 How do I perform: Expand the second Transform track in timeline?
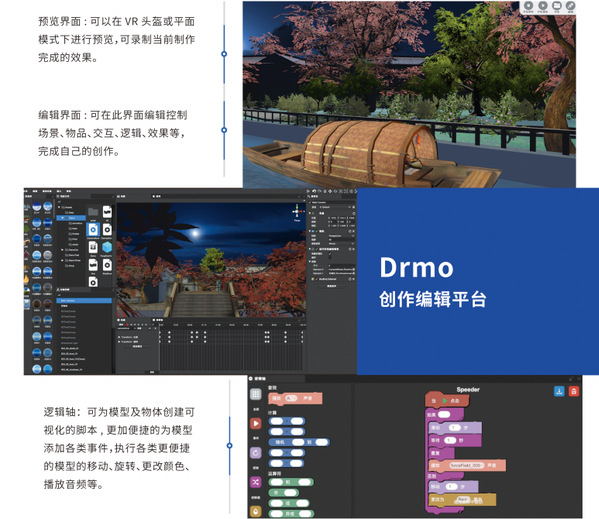(x=119, y=342)
